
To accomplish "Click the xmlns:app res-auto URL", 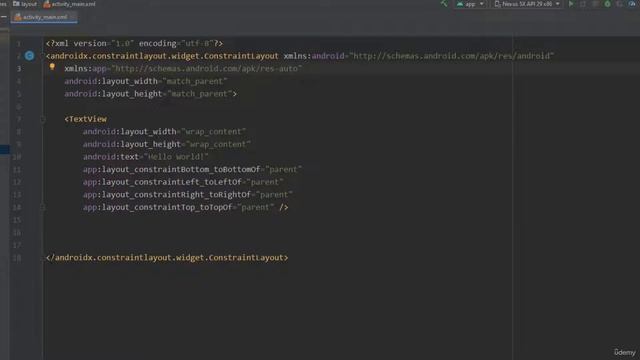I will (206, 69).
